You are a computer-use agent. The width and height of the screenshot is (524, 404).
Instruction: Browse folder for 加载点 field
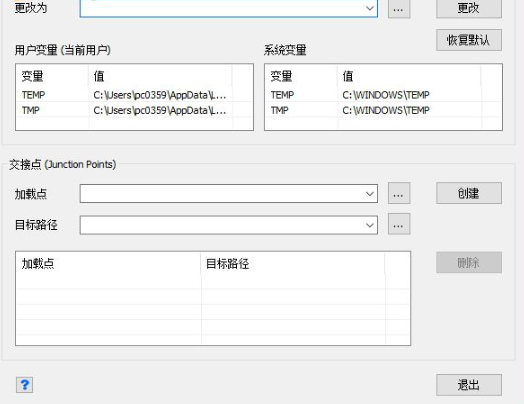tap(399, 193)
